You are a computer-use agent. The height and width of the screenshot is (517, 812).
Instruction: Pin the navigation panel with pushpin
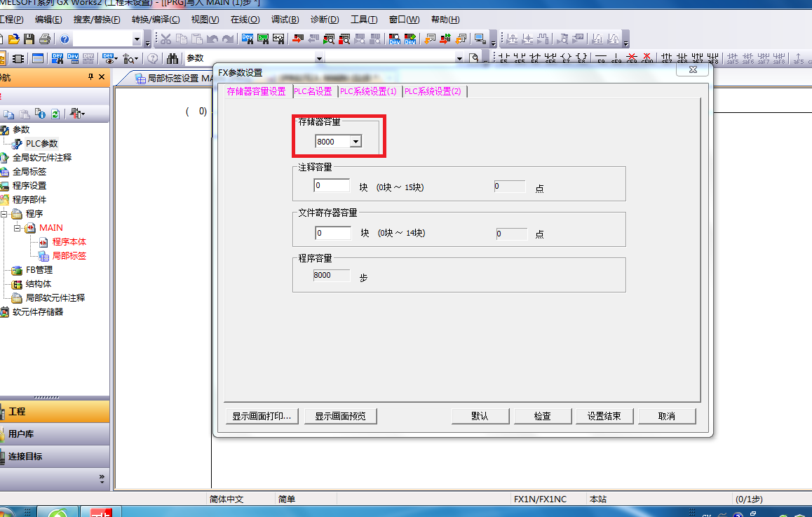(x=90, y=77)
